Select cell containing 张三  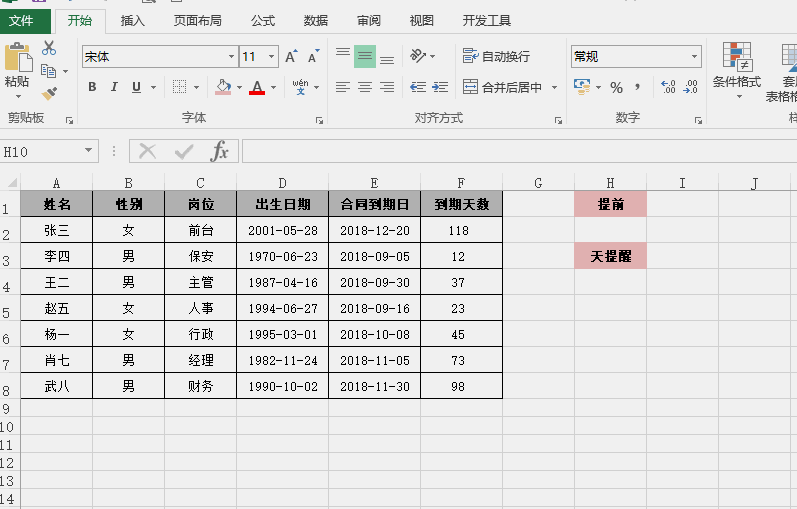(56, 230)
